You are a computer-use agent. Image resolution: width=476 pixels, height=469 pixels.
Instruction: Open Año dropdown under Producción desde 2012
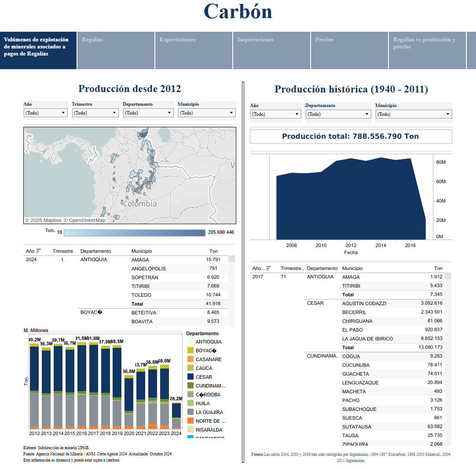click(45, 113)
